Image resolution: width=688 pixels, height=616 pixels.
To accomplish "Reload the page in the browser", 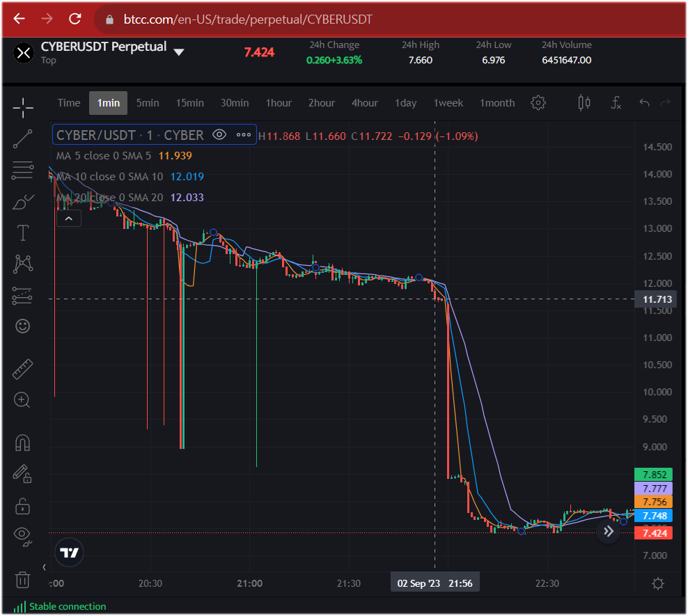I will click(x=75, y=19).
